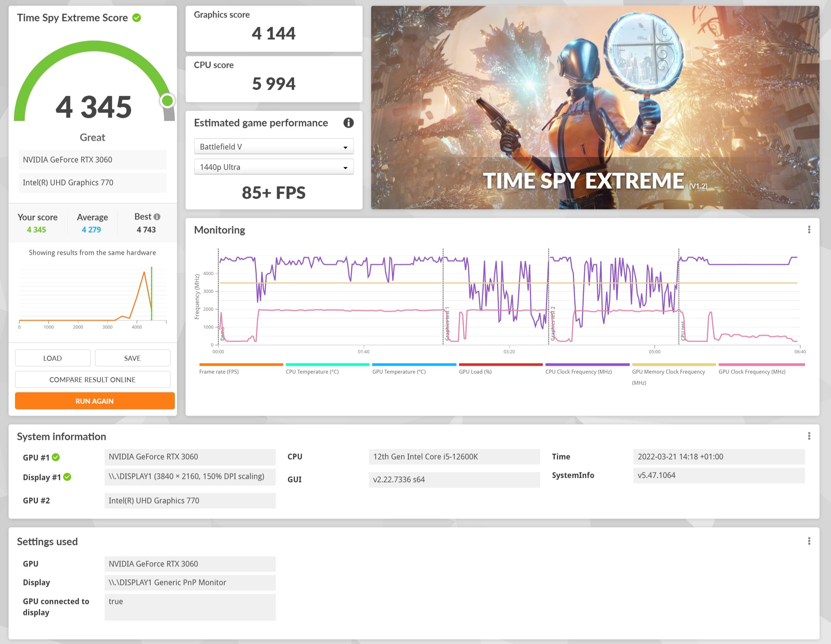Click the green check next to GPU #1
831x644 pixels.
pyautogui.click(x=56, y=457)
